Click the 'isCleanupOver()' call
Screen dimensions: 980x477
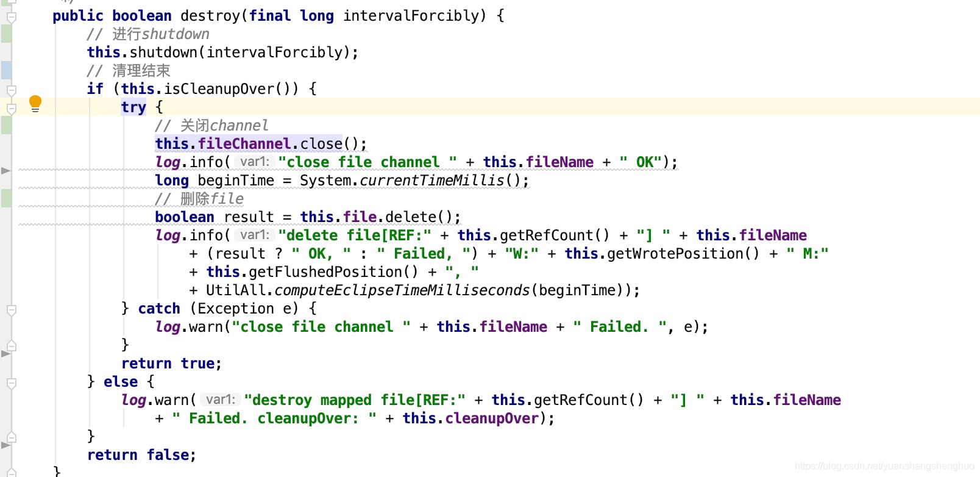(232, 89)
